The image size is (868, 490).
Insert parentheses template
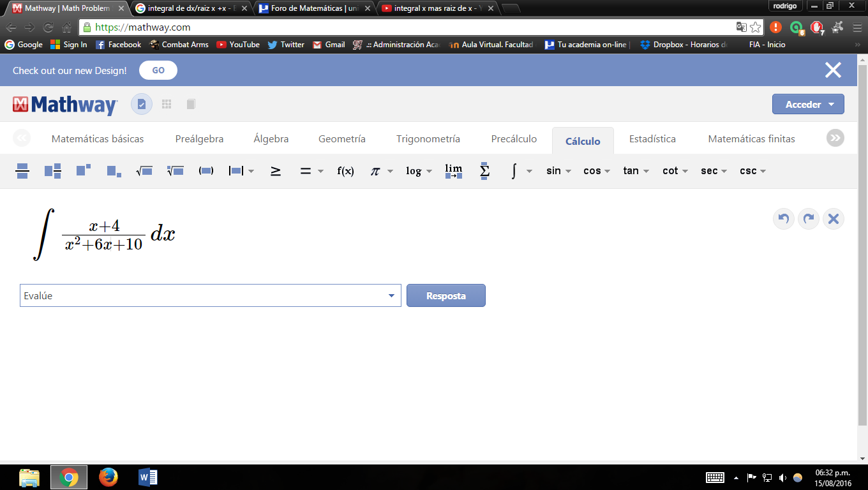[x=206, y=171]
